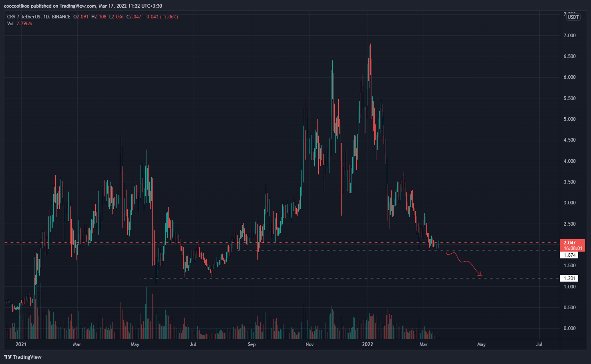This screenshot has height=364, width=591.
Task: Click the BINANCE exchange label in legend
Action: [61, 17]
